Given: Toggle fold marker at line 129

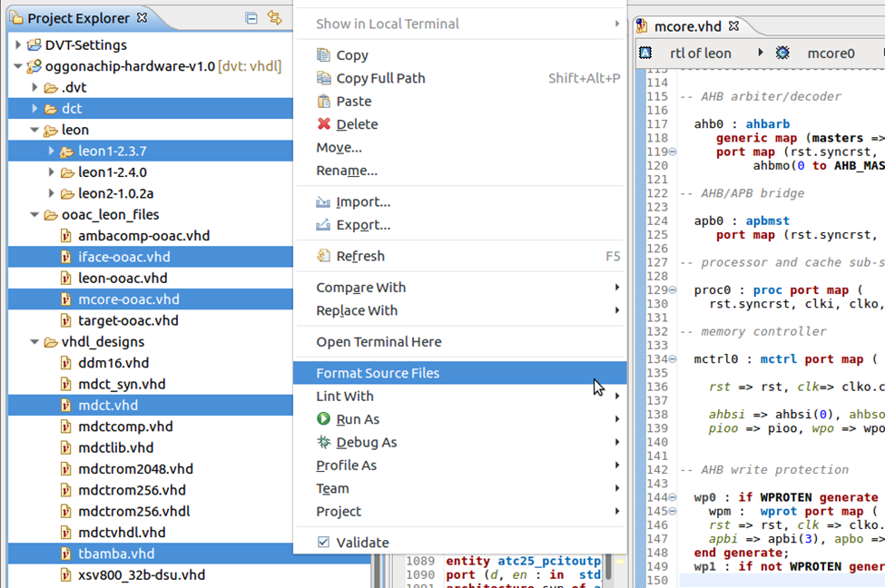Looking at the screenshot, I should pos(673,290).
